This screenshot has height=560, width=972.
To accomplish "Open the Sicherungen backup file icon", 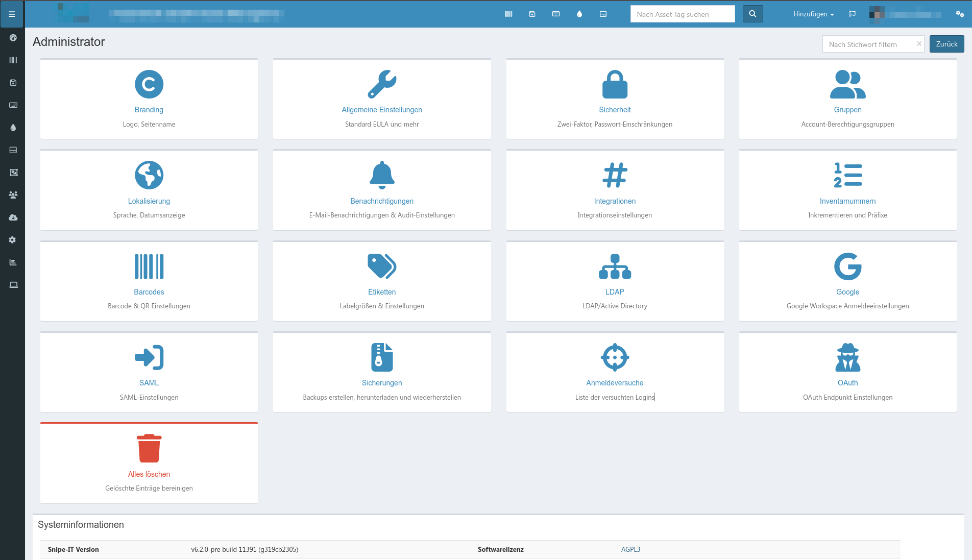I will point(382,357).
